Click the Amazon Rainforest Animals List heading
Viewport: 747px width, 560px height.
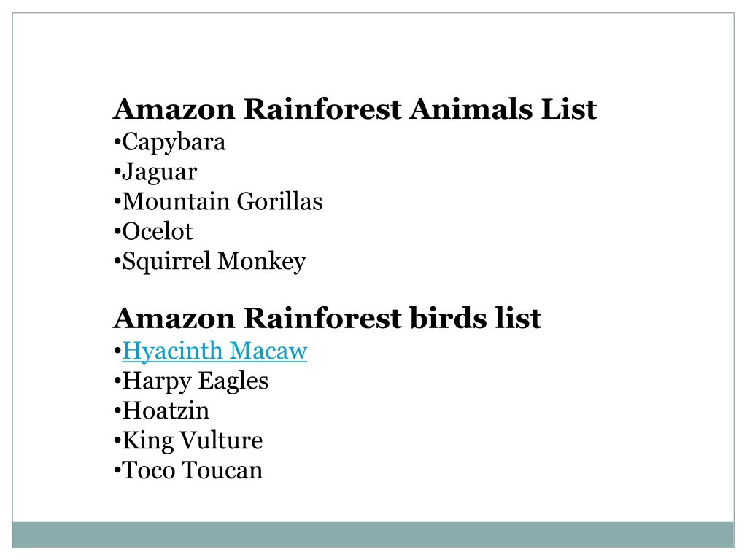pos(355,109)
